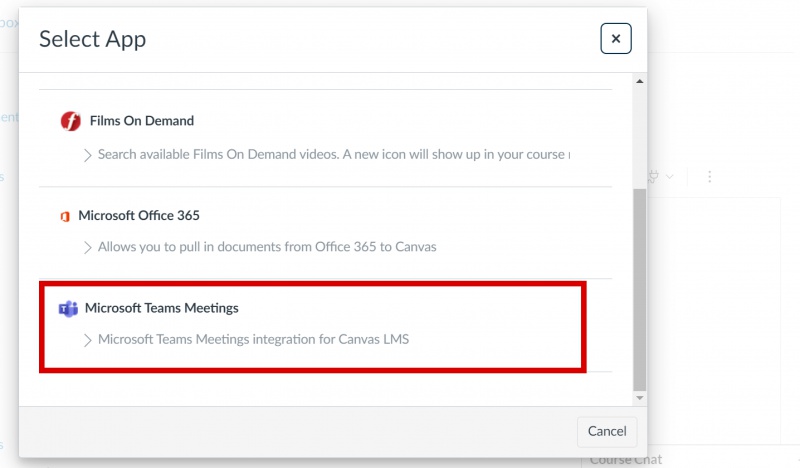Choose the Microsoft Teams Meetings app title
800x468 pixels.
162,308
